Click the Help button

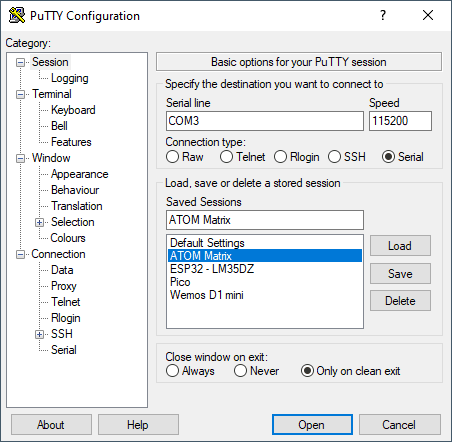[138, 425]
